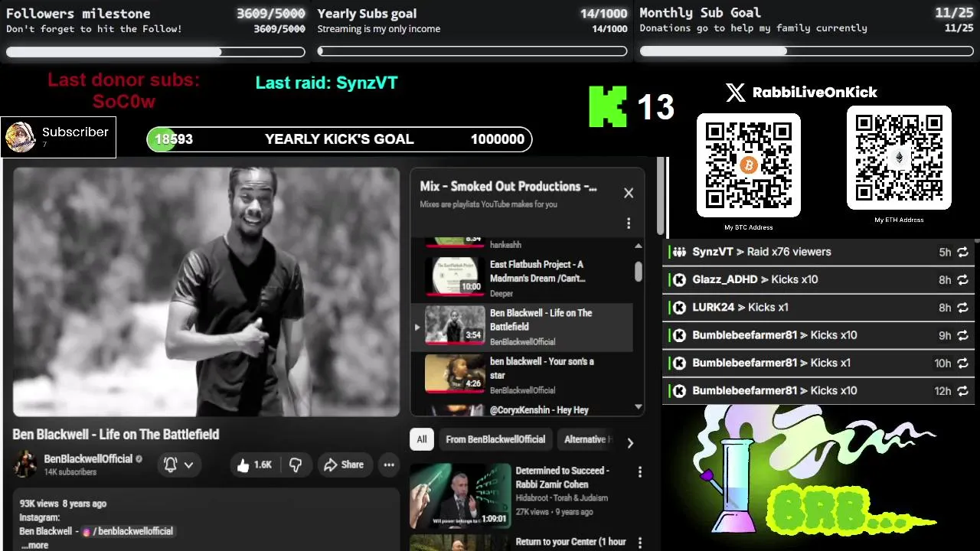This screenshot has width=980, height=551.
Task: Click the green Kick logo
Action: (x=608, y=106)
